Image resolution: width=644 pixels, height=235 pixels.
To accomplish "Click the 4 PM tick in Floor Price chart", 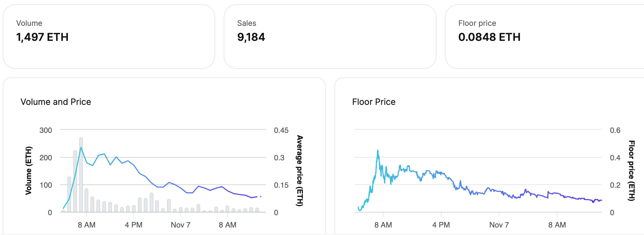I will click(441, 225).
